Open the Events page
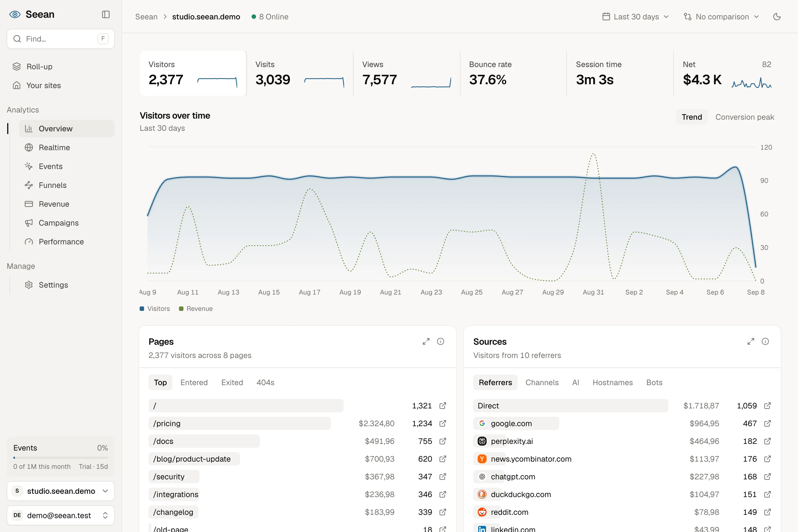Image resolution: width=798 pixels, height=532 pixels. [x=66, y=166]
